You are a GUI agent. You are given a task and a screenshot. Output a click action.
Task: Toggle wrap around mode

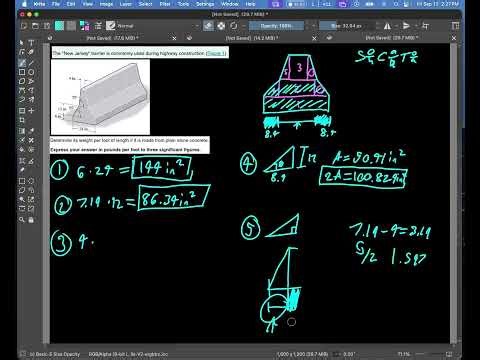(425, 26)
